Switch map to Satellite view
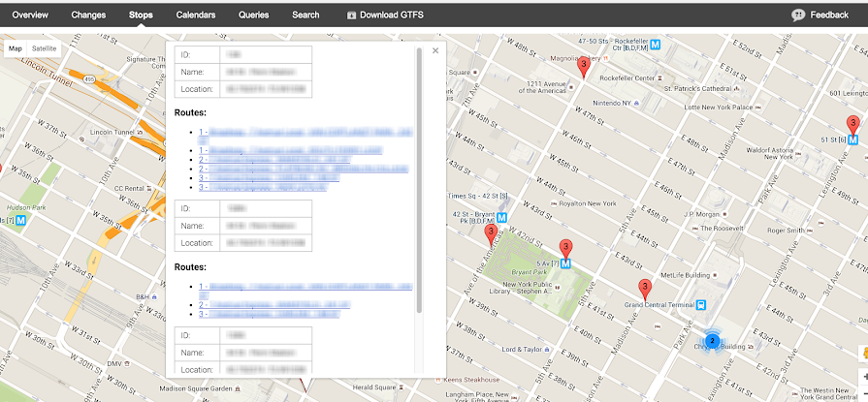The width and height of the screenshot is (868, 402). 44,48
